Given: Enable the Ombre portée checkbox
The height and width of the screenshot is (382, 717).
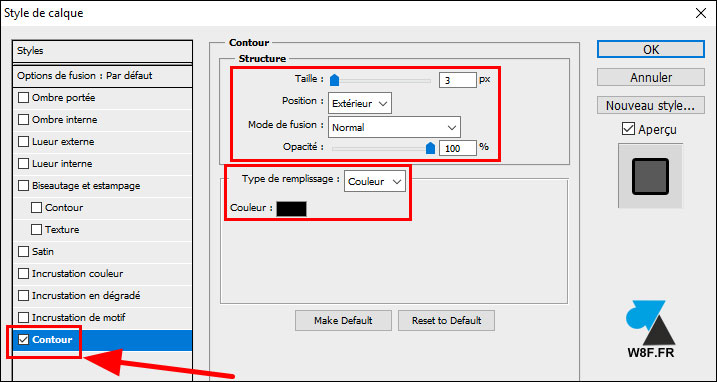Looking at the screenshot, I should tap(23, 98).
